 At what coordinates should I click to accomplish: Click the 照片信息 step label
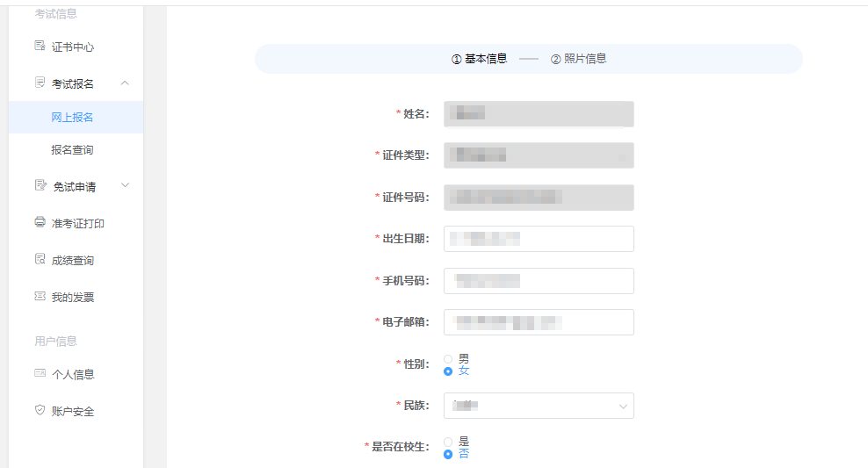pos(584,59)
